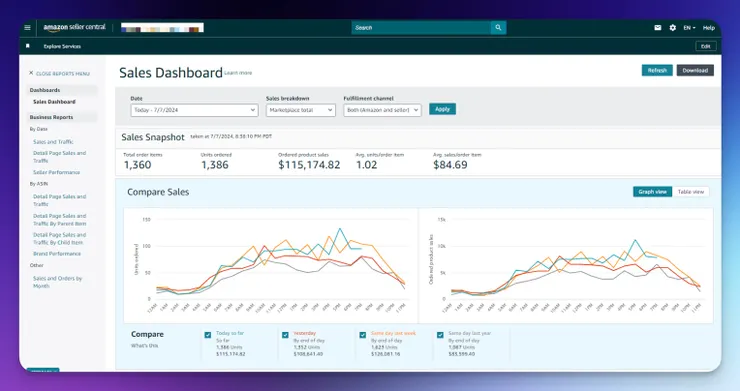Open the Seller Performance report
Viewport: 740px width, 391px height.
57,172
